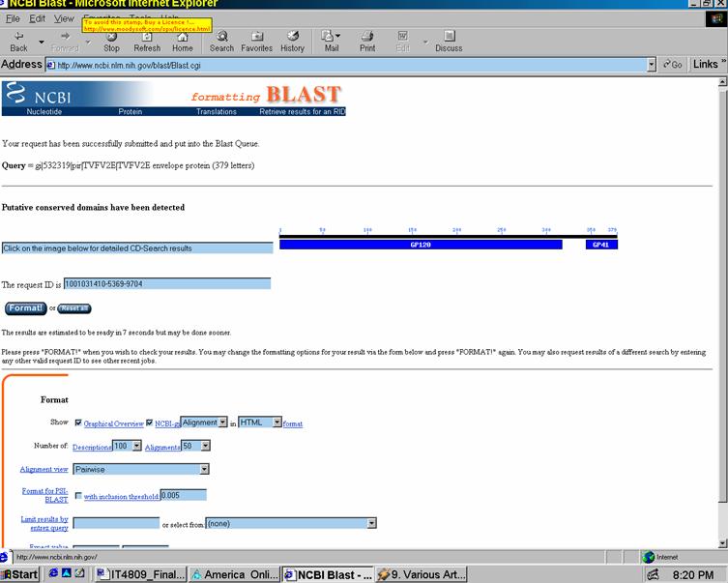
Task: Click the Print toolbar icon
Action: click(x=367, y=42)
